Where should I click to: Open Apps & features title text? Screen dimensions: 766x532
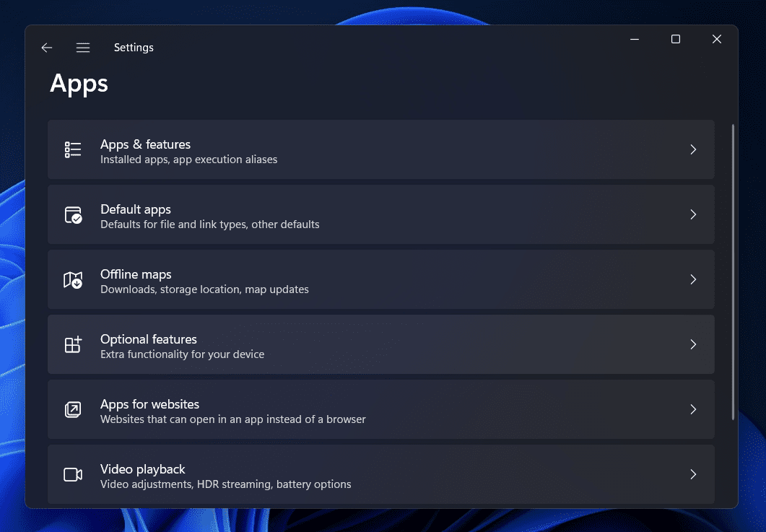tap(145, 144)
